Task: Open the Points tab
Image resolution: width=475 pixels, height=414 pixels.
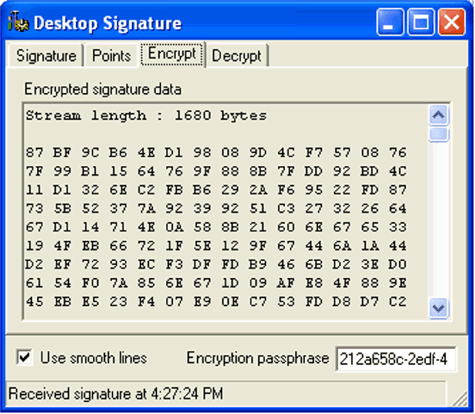Action: [111, 56]
